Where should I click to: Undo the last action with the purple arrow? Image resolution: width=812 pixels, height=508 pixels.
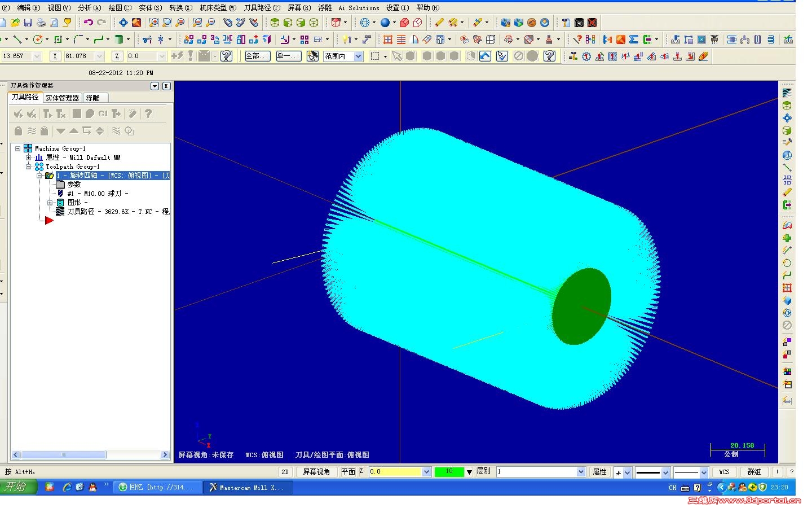pos(89,23)
